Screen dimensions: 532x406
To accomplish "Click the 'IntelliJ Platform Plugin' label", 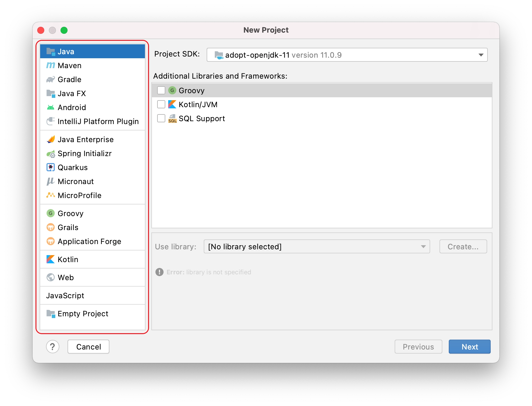I will [x=98, y=121].
